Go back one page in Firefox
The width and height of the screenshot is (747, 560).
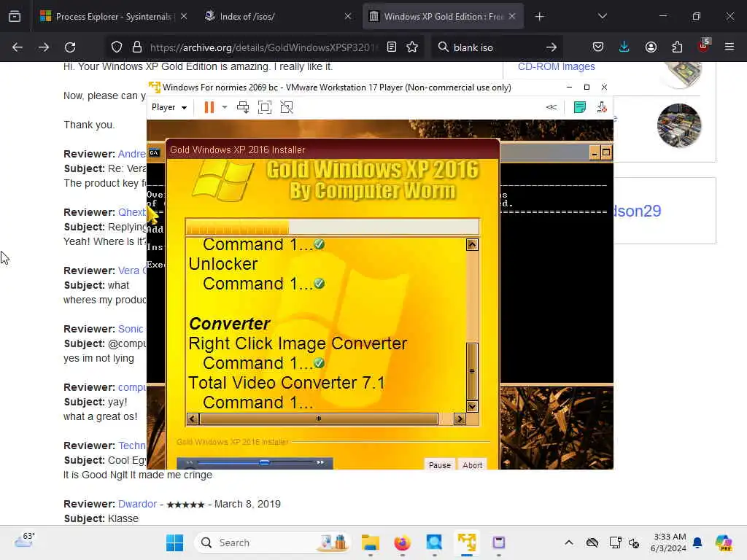[x=18, y=47]
